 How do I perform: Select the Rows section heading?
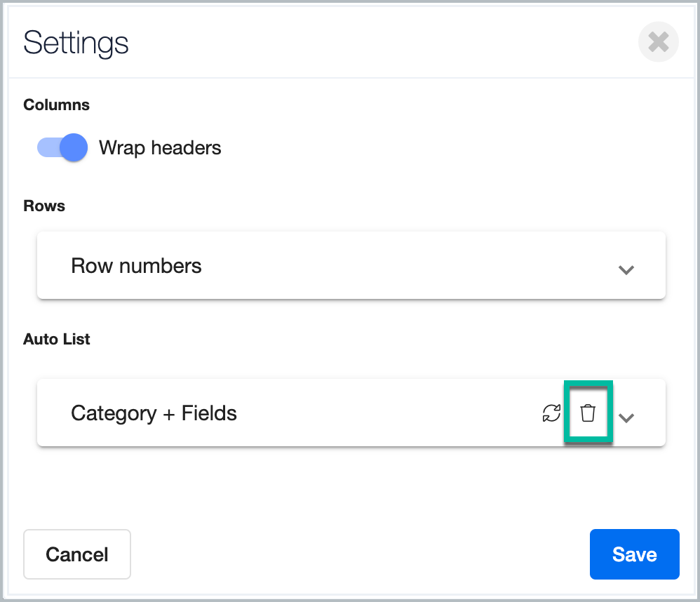tap(44, 206)
